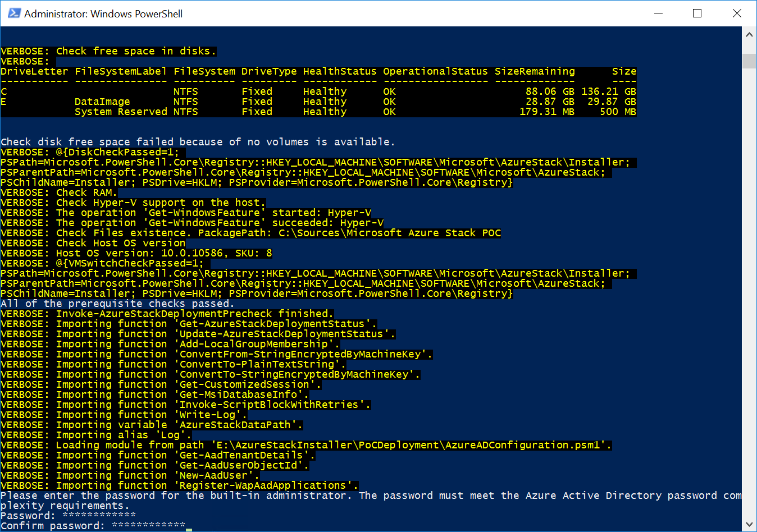Viewport: 757px width, 532px height.
Task: Click the 'ConvertTo-PlainTextString' import line
Action: tap(174, 364)
